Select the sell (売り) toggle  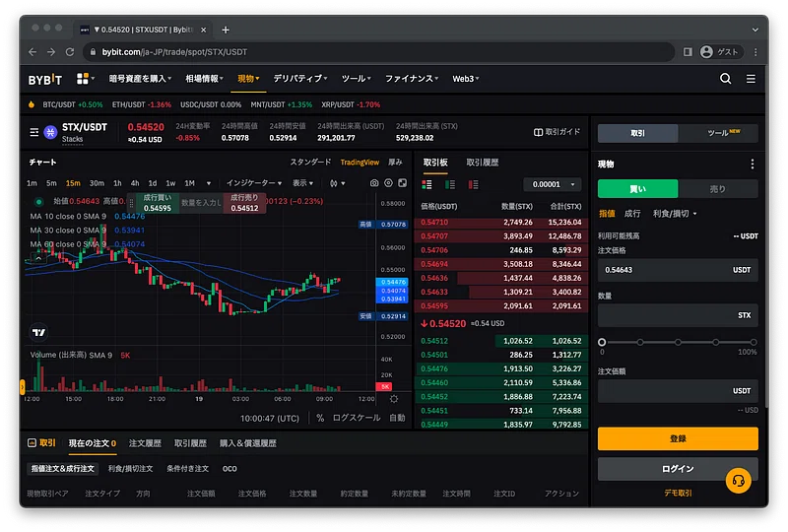coord(718,189)
